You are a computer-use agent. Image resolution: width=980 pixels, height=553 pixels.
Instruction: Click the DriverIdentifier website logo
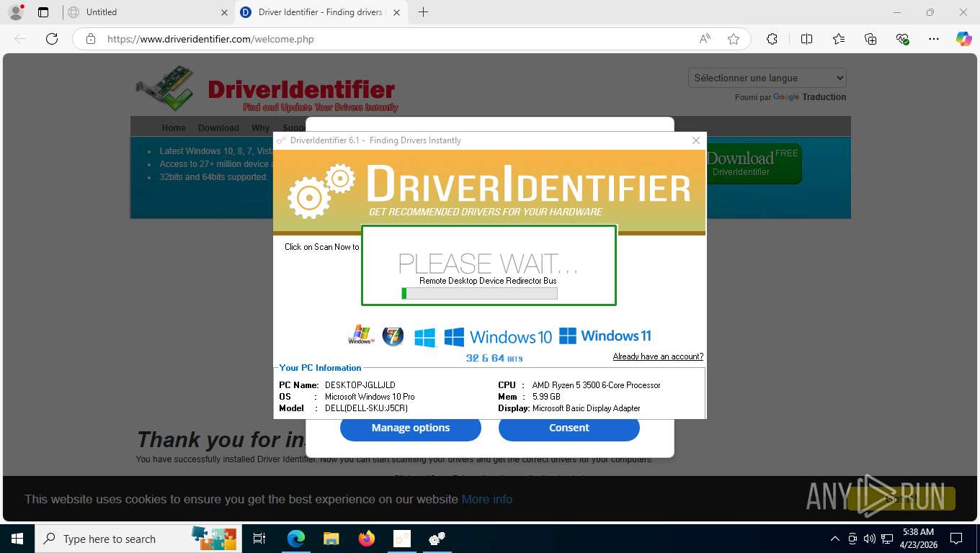[266, 90]
